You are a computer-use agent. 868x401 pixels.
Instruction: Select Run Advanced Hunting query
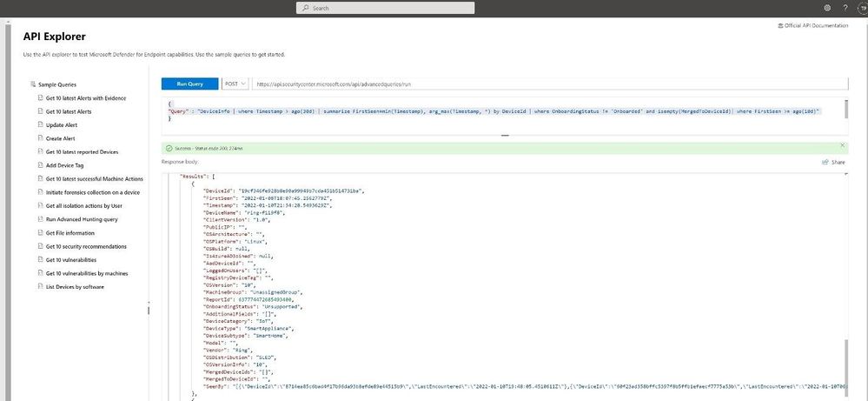coord(82,219)
